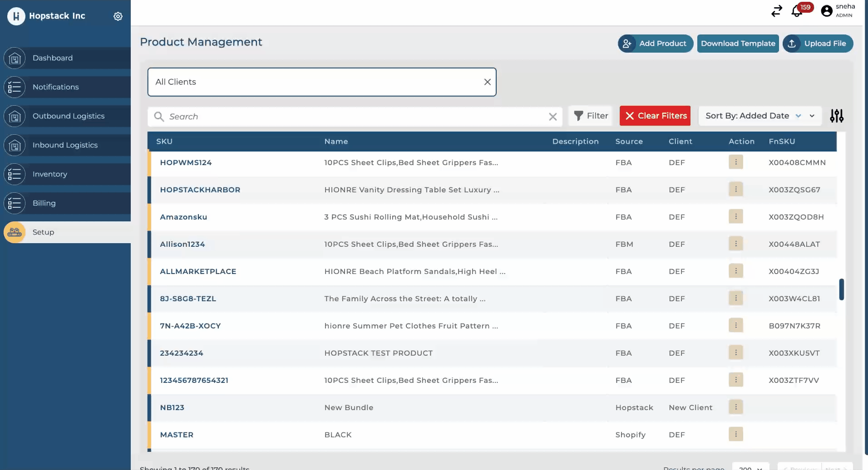This screenshot has width=868, height=470.
Task: Open column settings sliders icon
Action: point(836,116)
